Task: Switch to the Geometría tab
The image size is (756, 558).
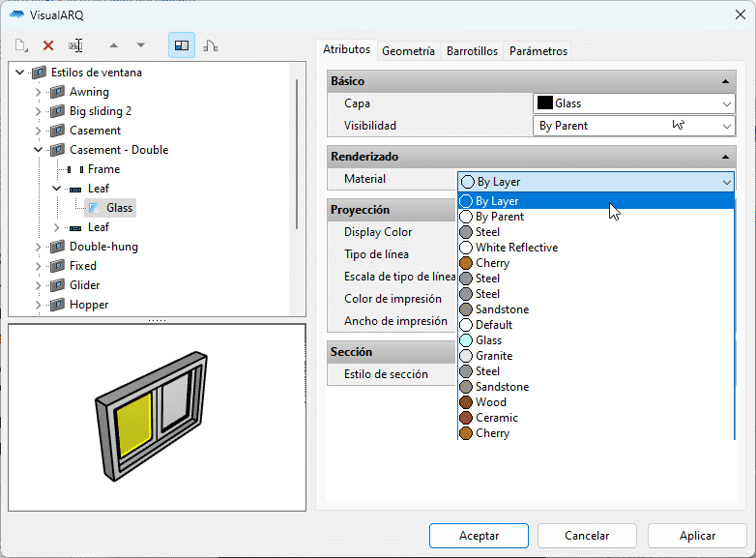Action: (408, 51)
